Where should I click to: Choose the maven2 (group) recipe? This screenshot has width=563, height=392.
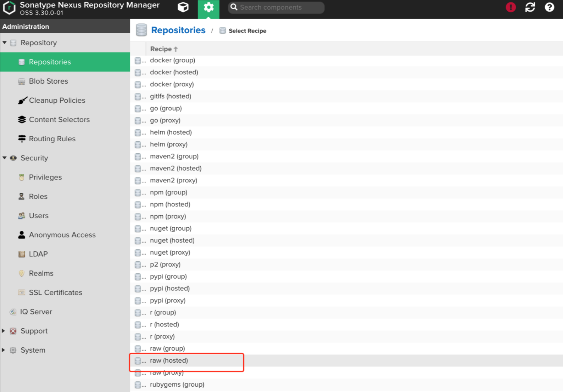(x=346, y=157)
